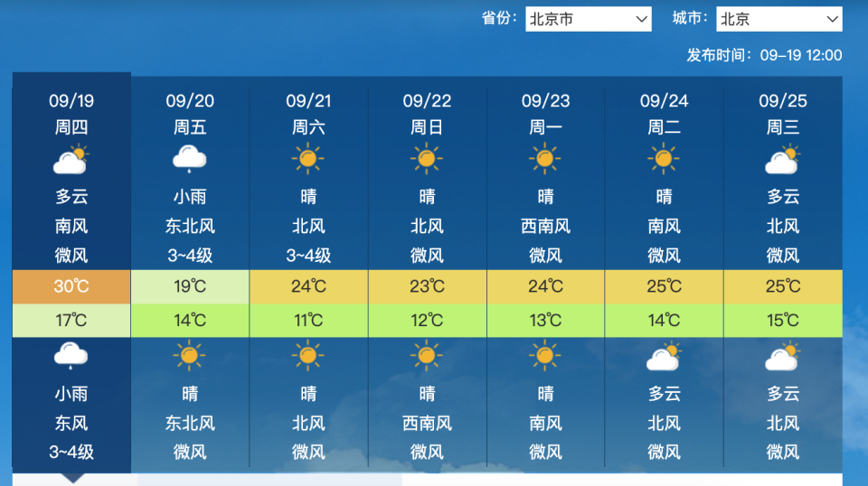Image resolution: width=868 pixels, height=486 pixels.
Task: Click the 19℃ high temperature cell on 09/20
Action: pos(190,286)
